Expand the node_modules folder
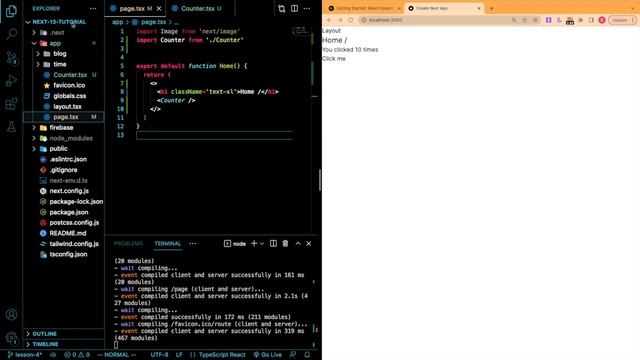Viewport: 640px width, 360px height. point(34,138)
